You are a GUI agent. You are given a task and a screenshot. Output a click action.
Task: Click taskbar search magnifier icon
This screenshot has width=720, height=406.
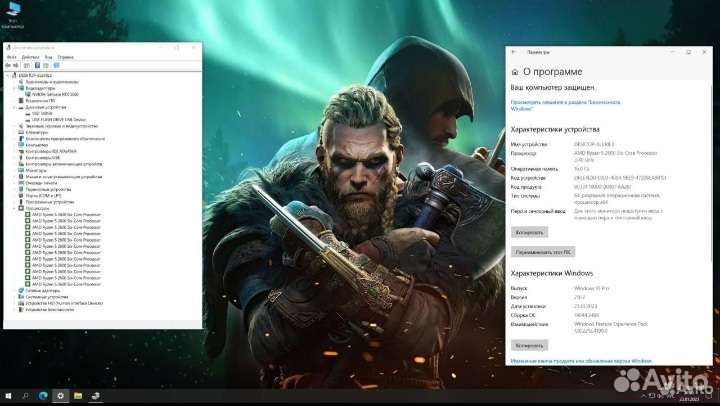[26, 396]
